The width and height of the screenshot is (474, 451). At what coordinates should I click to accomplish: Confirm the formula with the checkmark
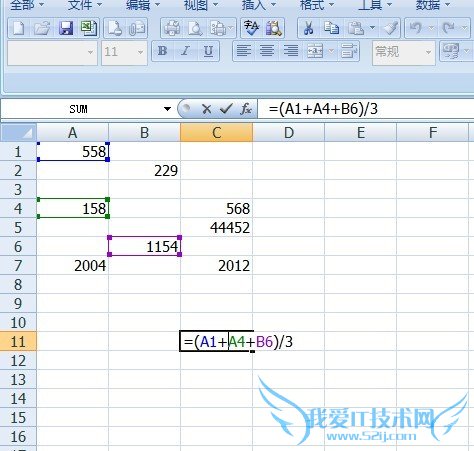tap(226, 108)
